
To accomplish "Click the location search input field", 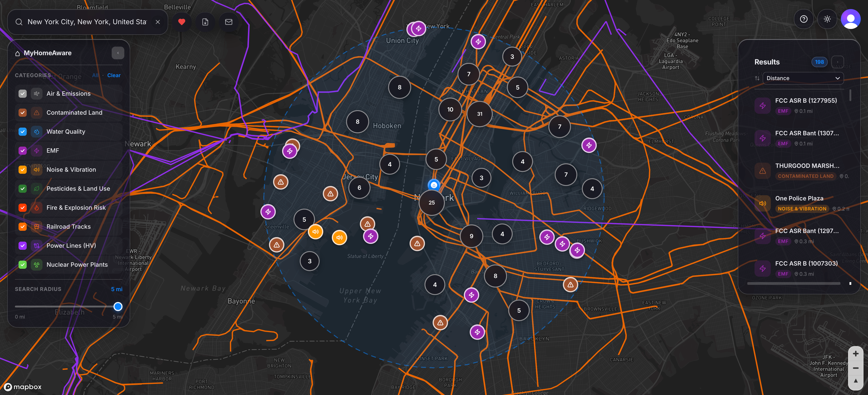I will 87,22.
